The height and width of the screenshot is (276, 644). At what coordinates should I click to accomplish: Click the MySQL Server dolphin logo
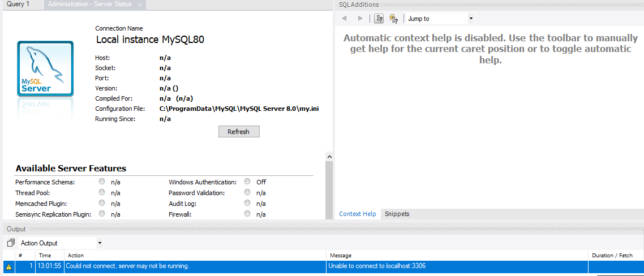[x=45, y=68]
